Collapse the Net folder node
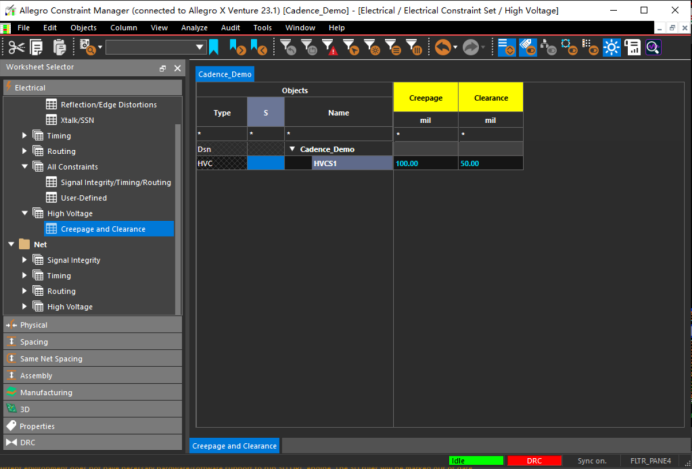 (x=11, y=244)
